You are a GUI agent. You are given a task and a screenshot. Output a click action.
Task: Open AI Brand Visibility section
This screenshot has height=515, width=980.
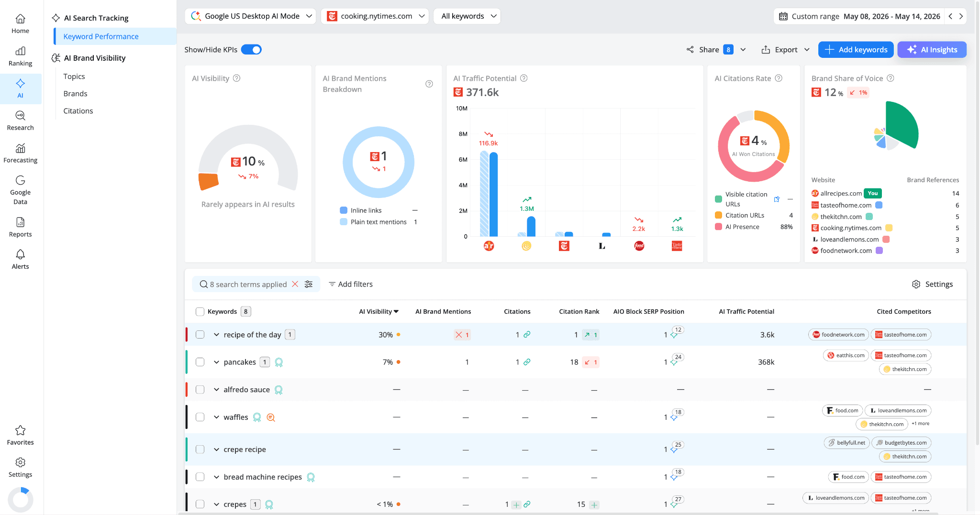pos(95,58)
